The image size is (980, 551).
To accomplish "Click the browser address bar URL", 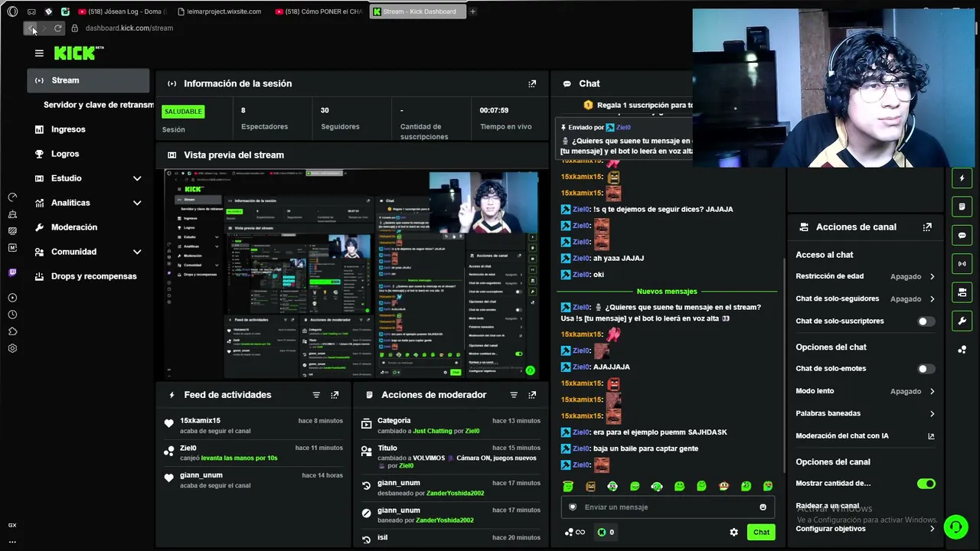I will (129, 28).
